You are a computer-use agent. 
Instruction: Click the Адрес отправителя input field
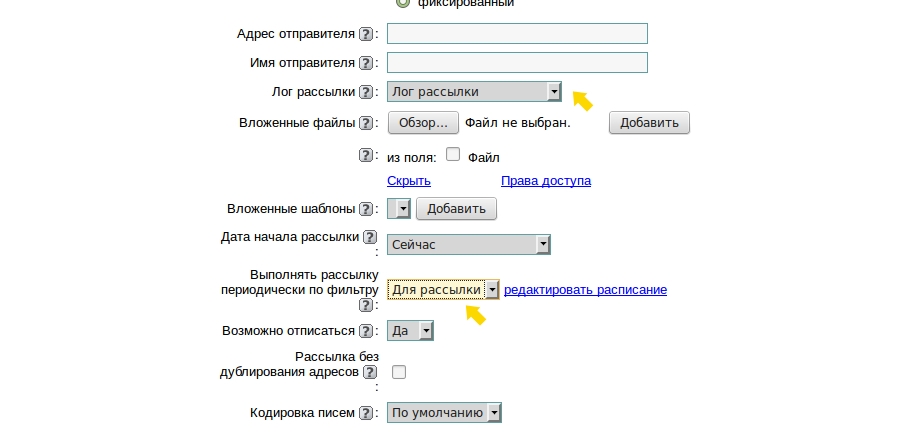click(517, 33)
